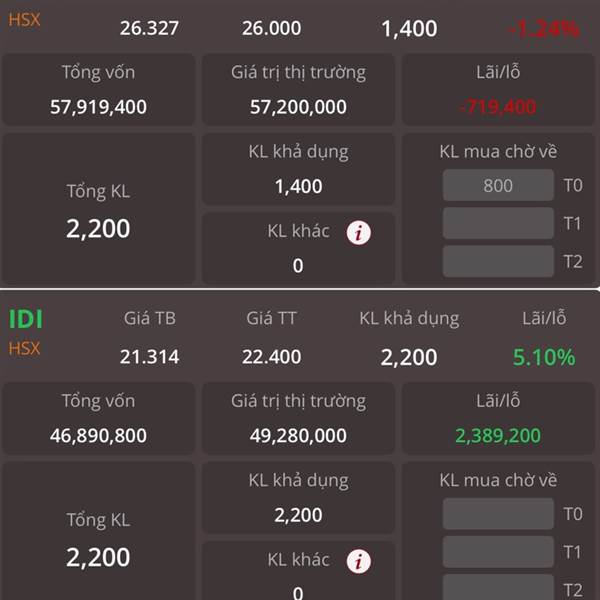Tap the Lãi/lỗ card showing -719,400
This screenshot has width=600, height=600.
[498, 90]
